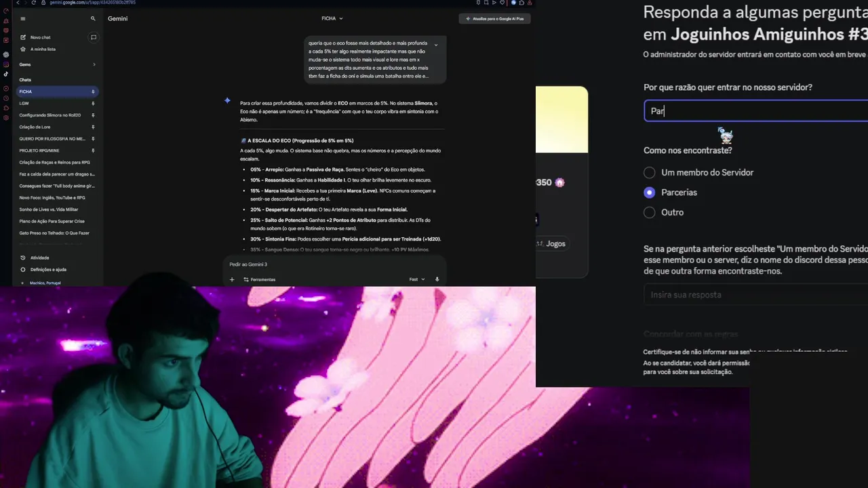Click the snapshot icon in browser toolbar

coord(486,3)
